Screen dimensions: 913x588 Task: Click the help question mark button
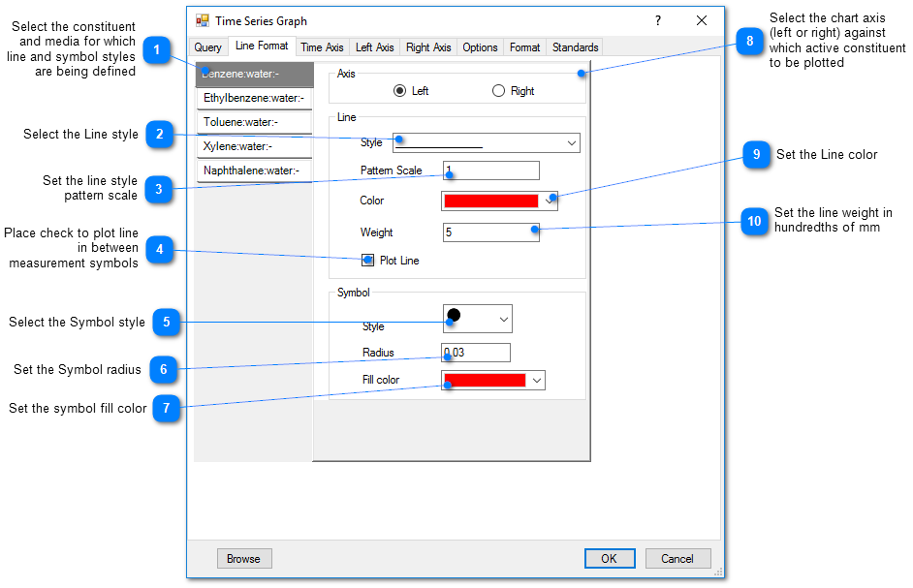[657, 20]
